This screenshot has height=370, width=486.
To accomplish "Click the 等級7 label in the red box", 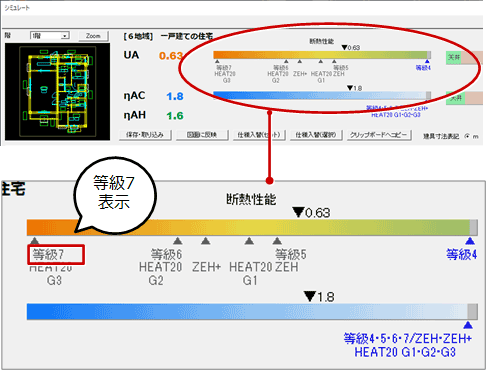I will click(48, 255).
